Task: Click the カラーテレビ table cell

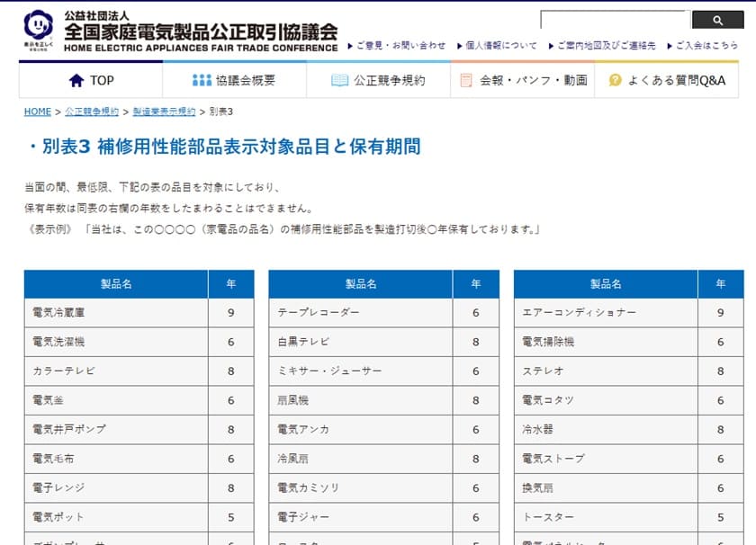Action: [116, 371]
